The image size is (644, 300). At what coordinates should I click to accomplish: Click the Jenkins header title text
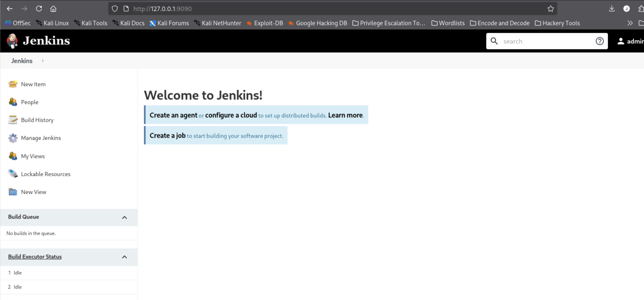pos(46,41)
